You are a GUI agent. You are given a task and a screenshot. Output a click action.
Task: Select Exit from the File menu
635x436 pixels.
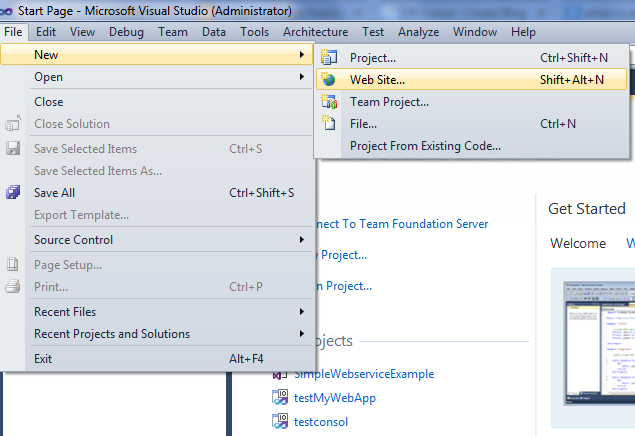click(43, 358)
